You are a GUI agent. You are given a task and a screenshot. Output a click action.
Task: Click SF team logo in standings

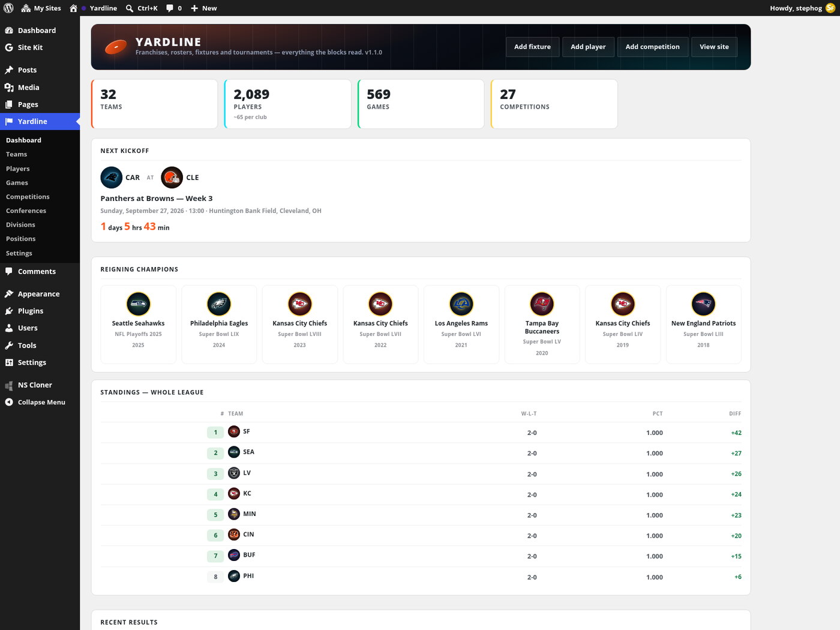coord(234,432)
